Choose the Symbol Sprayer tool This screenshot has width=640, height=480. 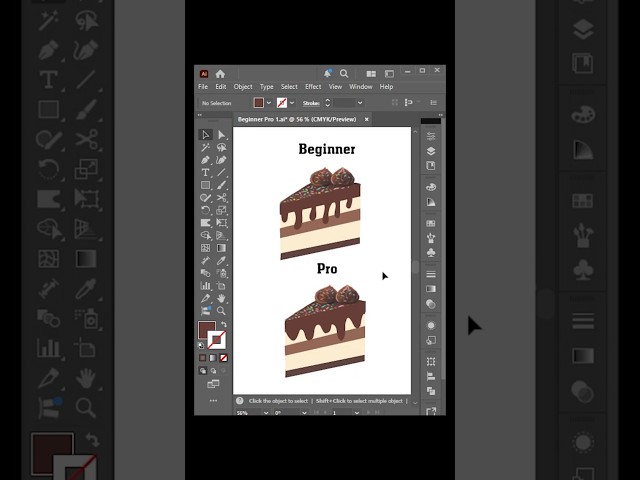pyautogui.click(x=221, y=273)
